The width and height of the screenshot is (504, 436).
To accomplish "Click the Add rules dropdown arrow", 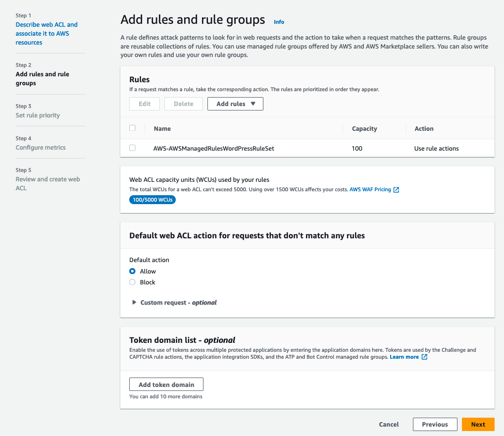I will [x=253, y=104].
